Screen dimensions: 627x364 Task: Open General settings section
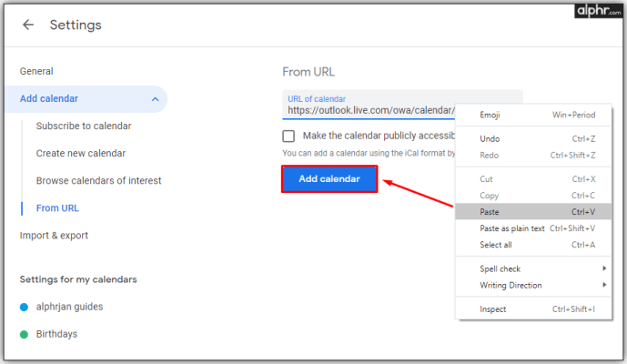point(36,71)
